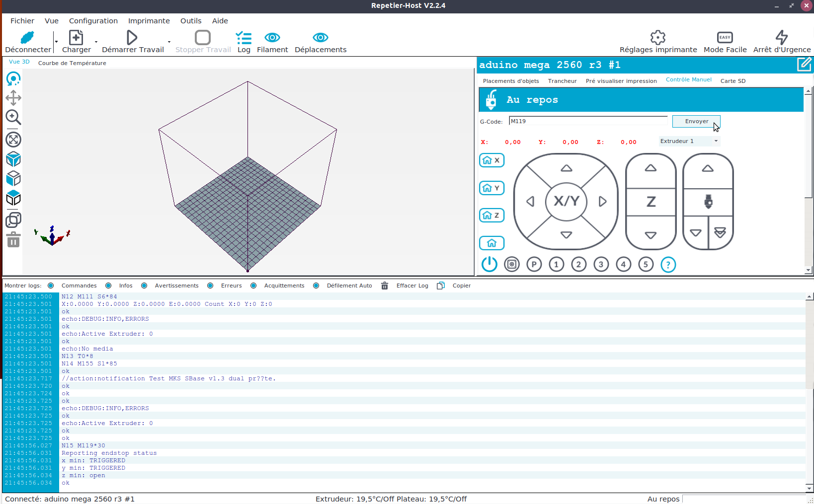Disable the Erreurs log filter
Screen dimensions: 814x504
pyautogui.click(x=210, y=286)
